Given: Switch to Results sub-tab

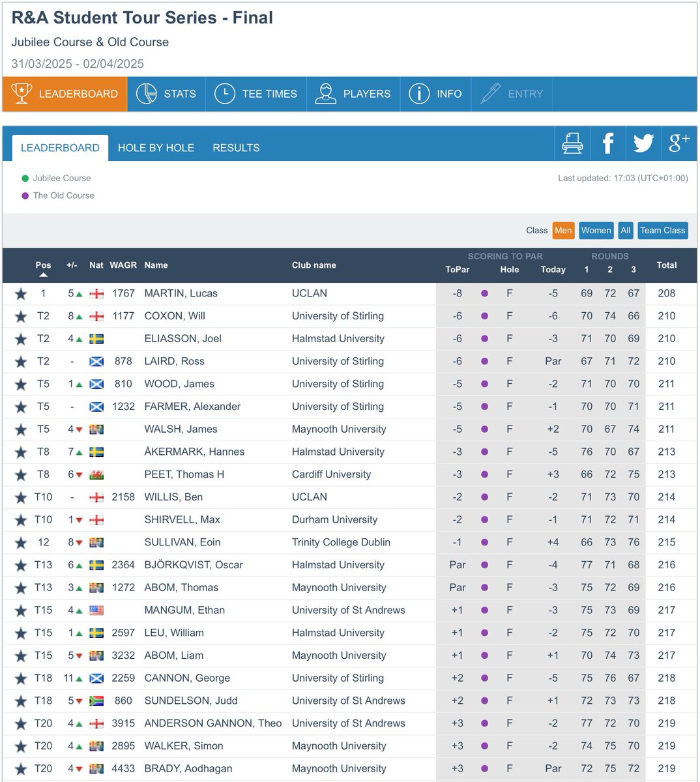Looking at the screenshot, I should click(x=236, y=148).
